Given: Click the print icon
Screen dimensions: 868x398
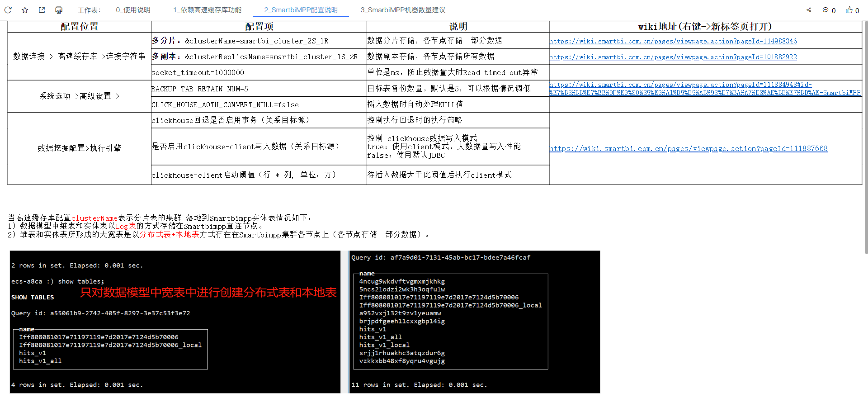Looking at the screenshot, I should 59,10.
